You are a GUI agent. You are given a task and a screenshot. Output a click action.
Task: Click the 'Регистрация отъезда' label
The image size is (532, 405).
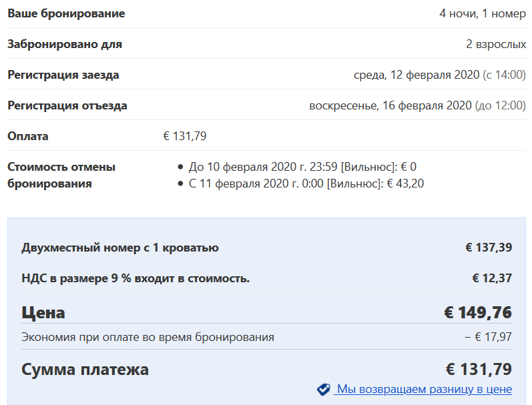click(x=67, y=105)
